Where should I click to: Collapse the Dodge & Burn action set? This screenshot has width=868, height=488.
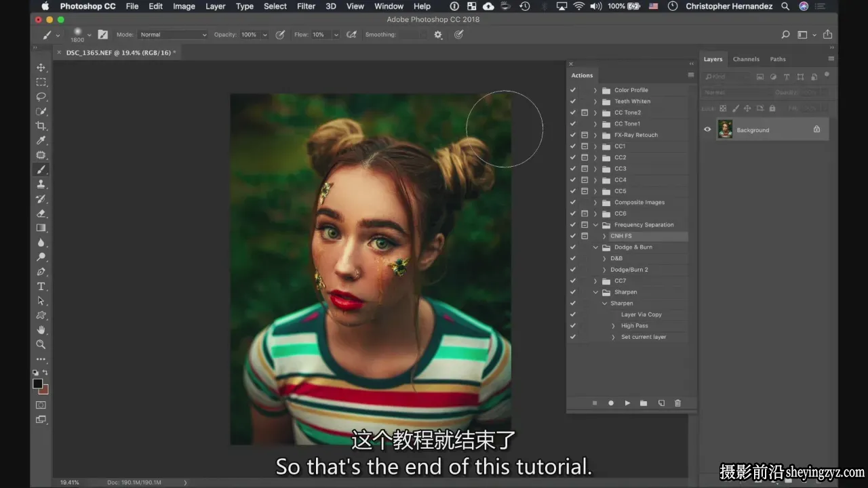pos(595,247)
